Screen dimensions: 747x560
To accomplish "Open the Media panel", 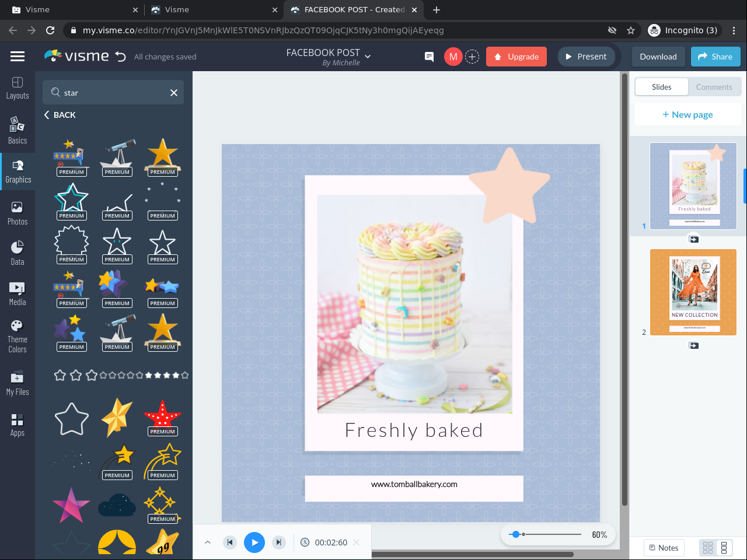I will click(18, 293).
